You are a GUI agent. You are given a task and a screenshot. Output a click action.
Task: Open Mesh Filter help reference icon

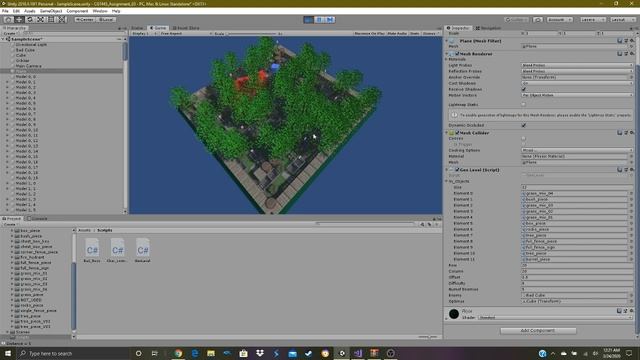pos(620,41)
